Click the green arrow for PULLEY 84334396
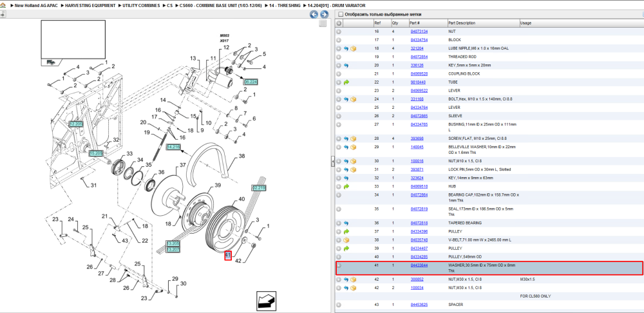This screenshot has width=644, height=313. [346, 232]
